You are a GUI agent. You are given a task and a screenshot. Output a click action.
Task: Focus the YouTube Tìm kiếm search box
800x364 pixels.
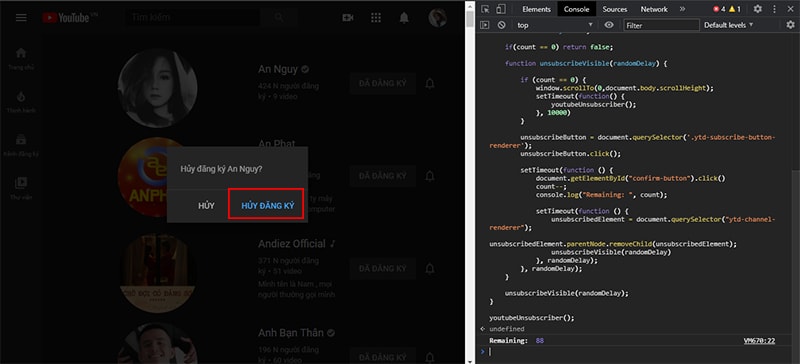tap(192, 17)
